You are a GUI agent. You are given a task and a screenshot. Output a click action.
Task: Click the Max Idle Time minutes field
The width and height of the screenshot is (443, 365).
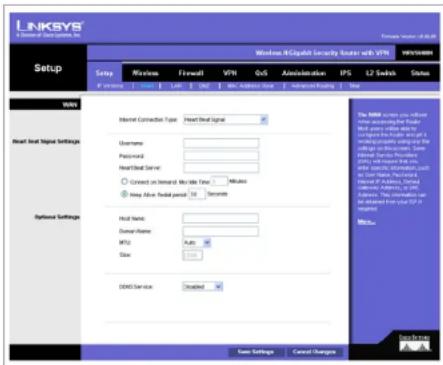pyautogui.click(x=219, y=182)
